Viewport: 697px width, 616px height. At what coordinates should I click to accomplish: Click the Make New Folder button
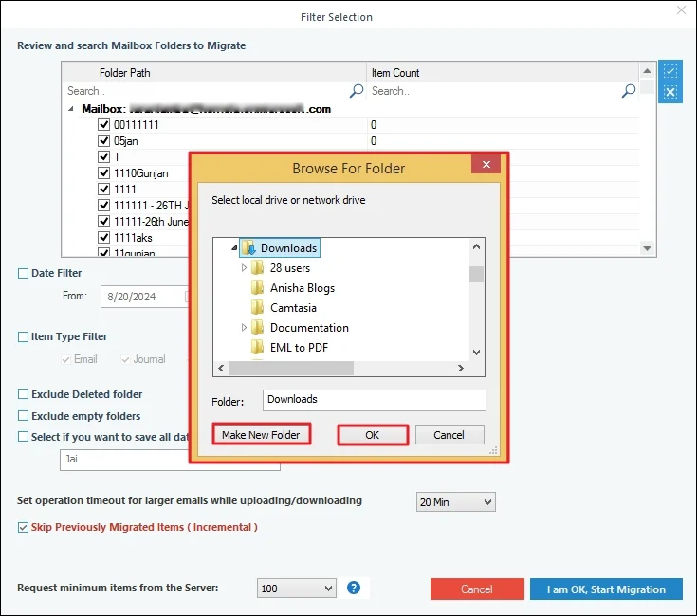click(x=261, y=434)
